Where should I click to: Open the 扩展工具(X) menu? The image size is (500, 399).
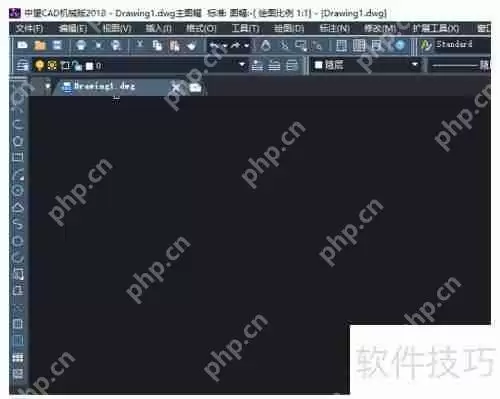click(436, 29)
